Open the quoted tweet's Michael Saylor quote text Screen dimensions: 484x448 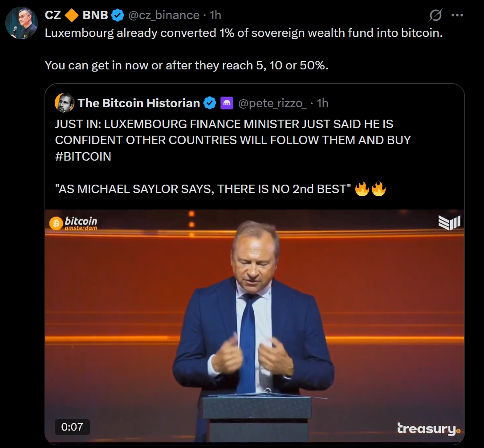click(200, 189)
